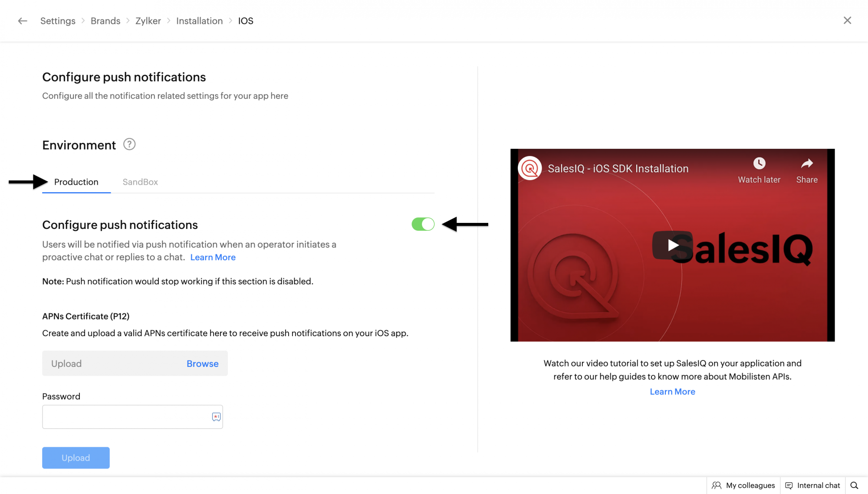Open Learn More link under video tutorial
This screenshot has width=868, height=494.
coord(672,392)
